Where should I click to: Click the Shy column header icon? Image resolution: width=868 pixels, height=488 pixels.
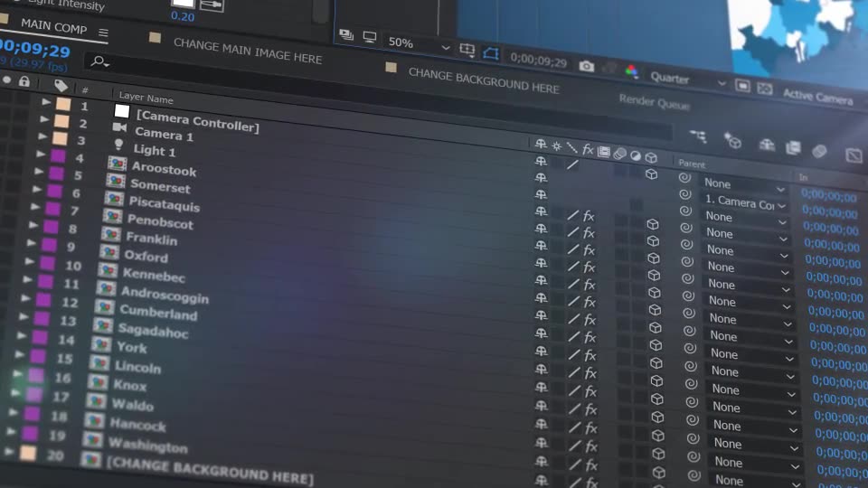tap(541, 145)
